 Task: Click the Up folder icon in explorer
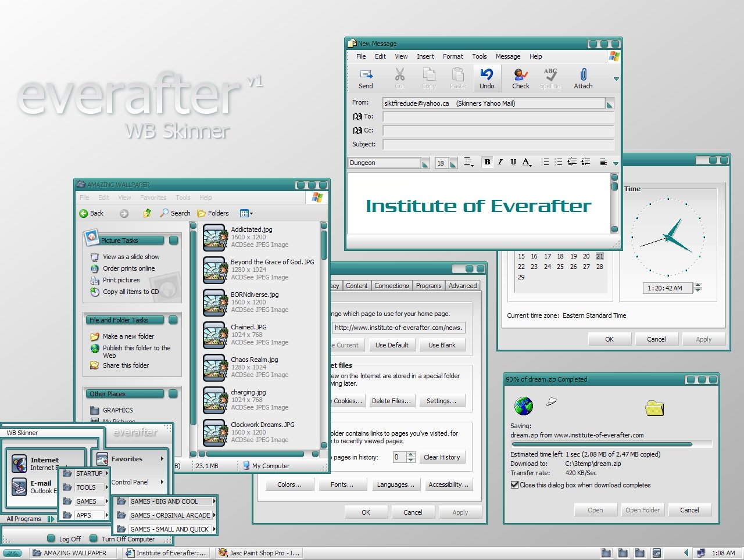(148, 213)
